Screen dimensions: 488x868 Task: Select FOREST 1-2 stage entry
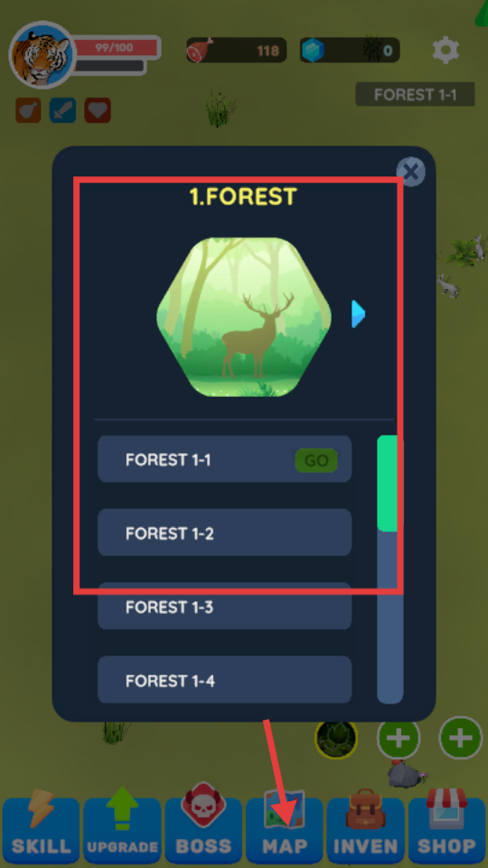(225, 533)
